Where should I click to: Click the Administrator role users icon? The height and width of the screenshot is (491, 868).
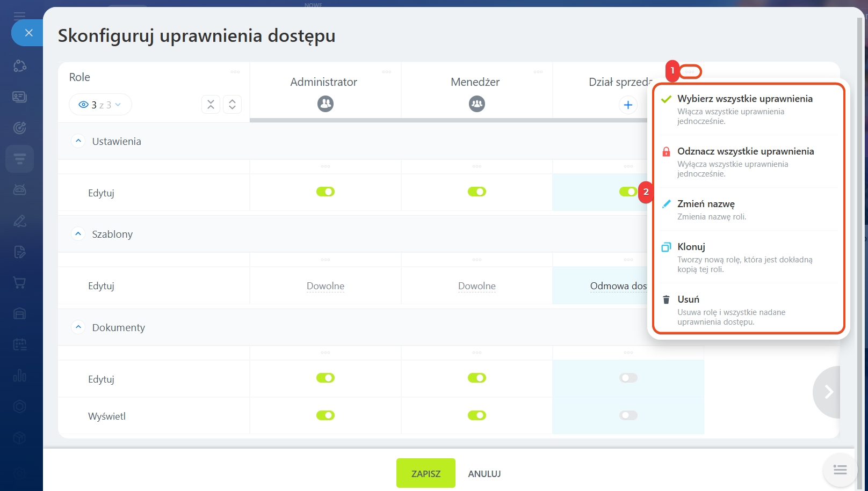[x=325, y=104]
